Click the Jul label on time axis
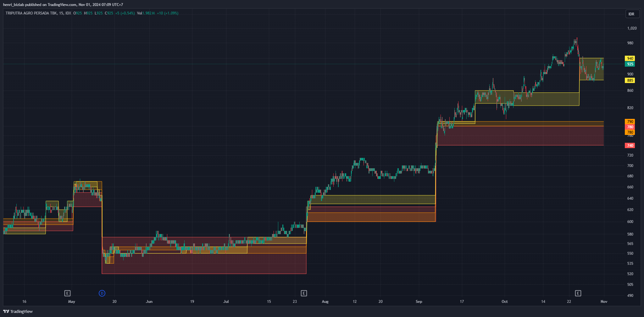This screenshot has height=317, width=644. point(226,302)
